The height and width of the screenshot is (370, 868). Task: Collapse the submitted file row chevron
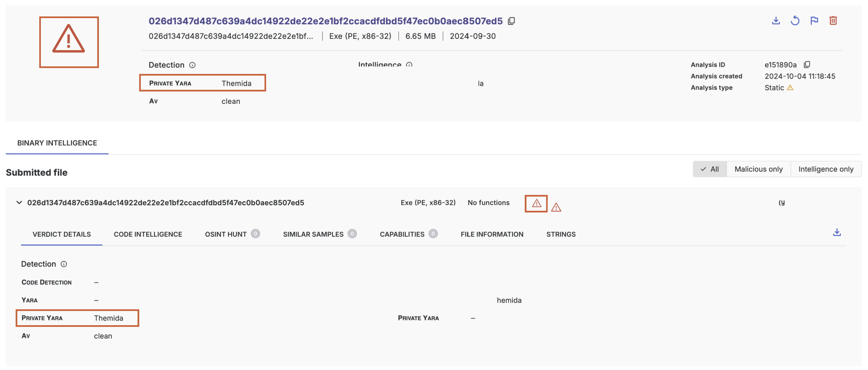[19, 202]
